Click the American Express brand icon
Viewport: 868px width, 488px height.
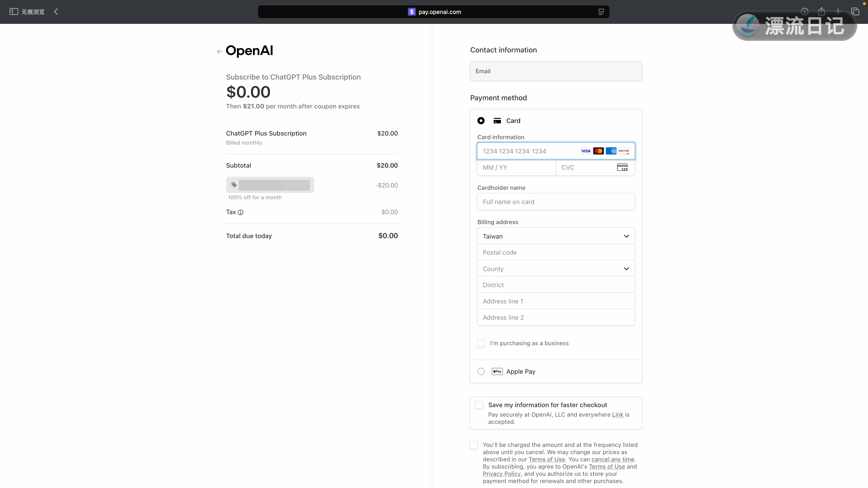611,151
